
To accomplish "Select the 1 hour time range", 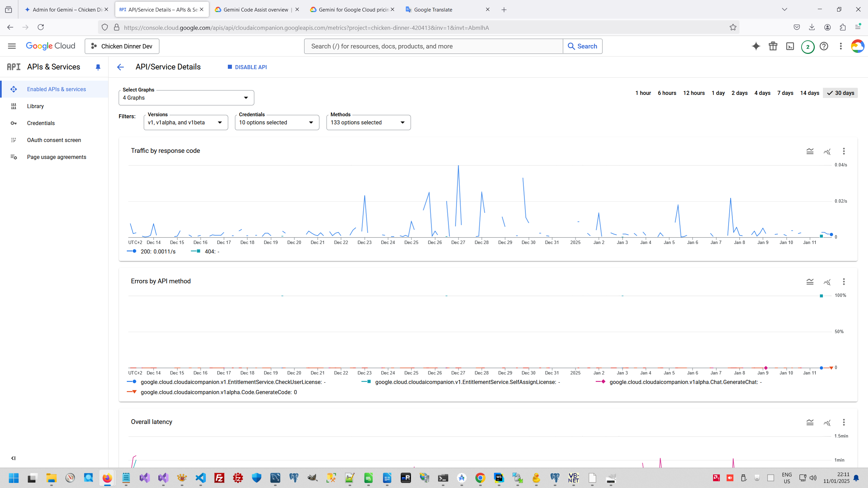I will [643, 93].
